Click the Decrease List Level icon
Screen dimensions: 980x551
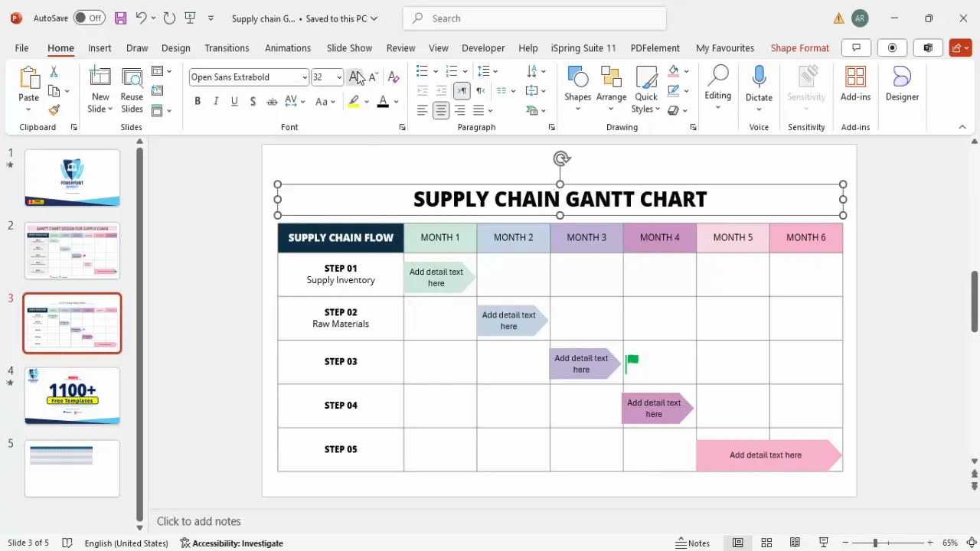(422, 90)
